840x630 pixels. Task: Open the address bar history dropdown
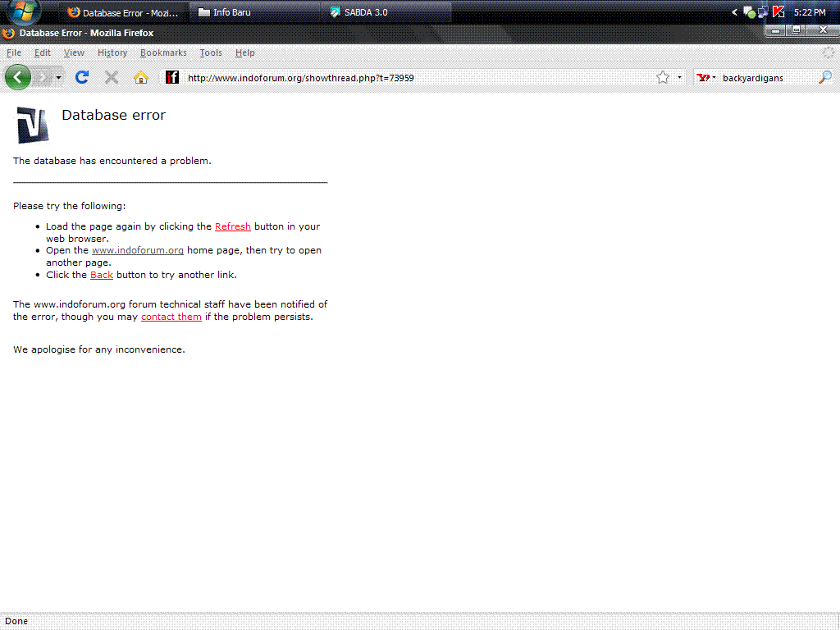point(679,78)
